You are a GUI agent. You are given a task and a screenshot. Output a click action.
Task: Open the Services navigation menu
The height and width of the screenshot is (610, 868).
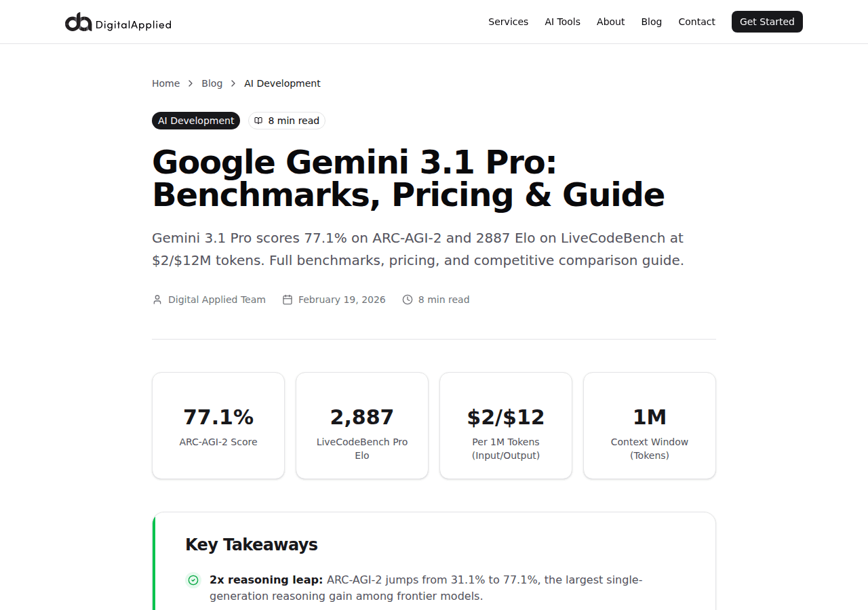point(508,22)
